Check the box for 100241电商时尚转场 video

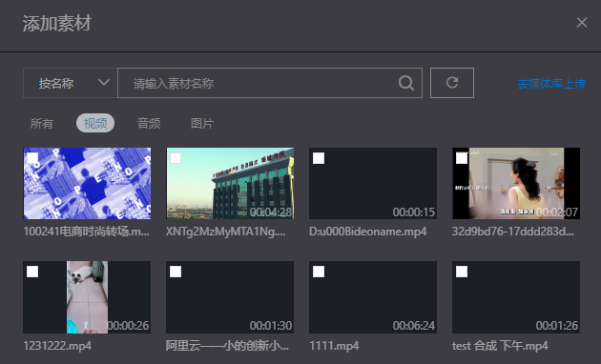point(32,158)
